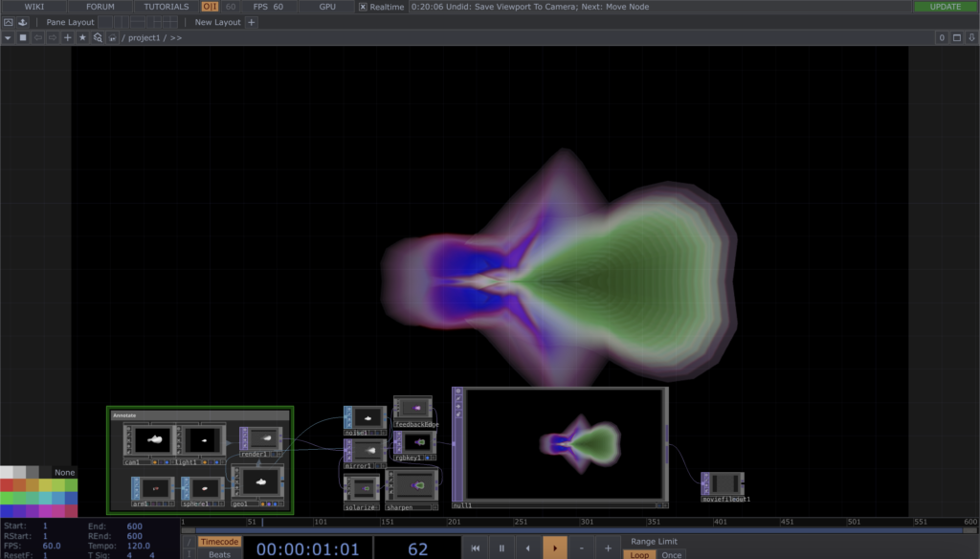Click the plus icon in the path bar
Screen dimensions: 980x559
[67, 38]
